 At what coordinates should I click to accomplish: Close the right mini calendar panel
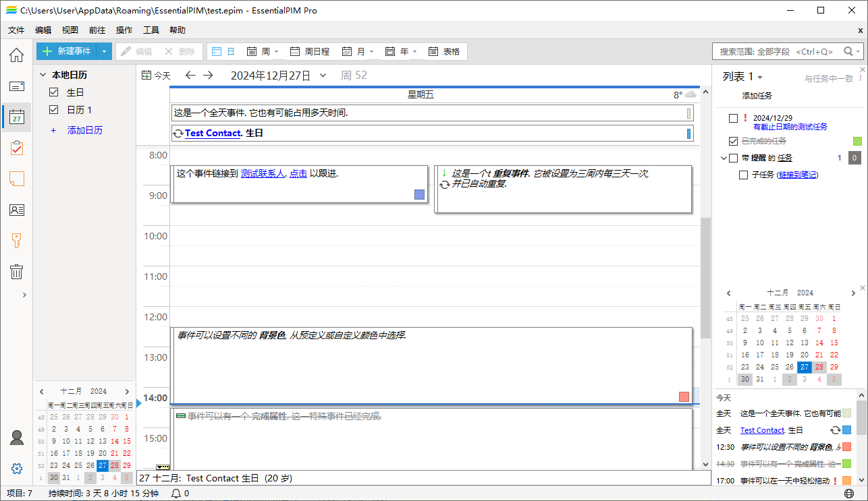click(x=862, y=289)
